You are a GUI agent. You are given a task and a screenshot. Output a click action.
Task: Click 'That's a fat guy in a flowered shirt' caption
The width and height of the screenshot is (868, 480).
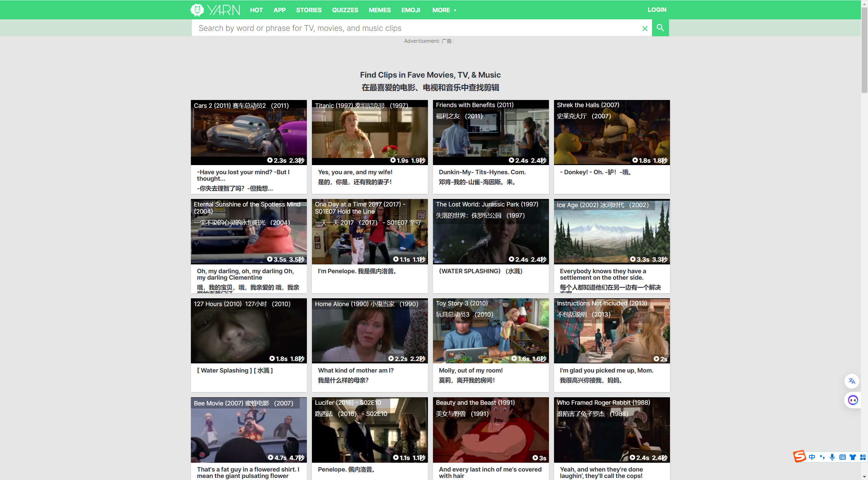(x=248, y=473)
